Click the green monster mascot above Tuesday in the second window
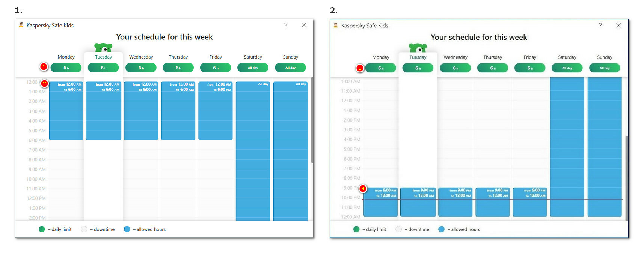The image size is (644, 253). 418,48
